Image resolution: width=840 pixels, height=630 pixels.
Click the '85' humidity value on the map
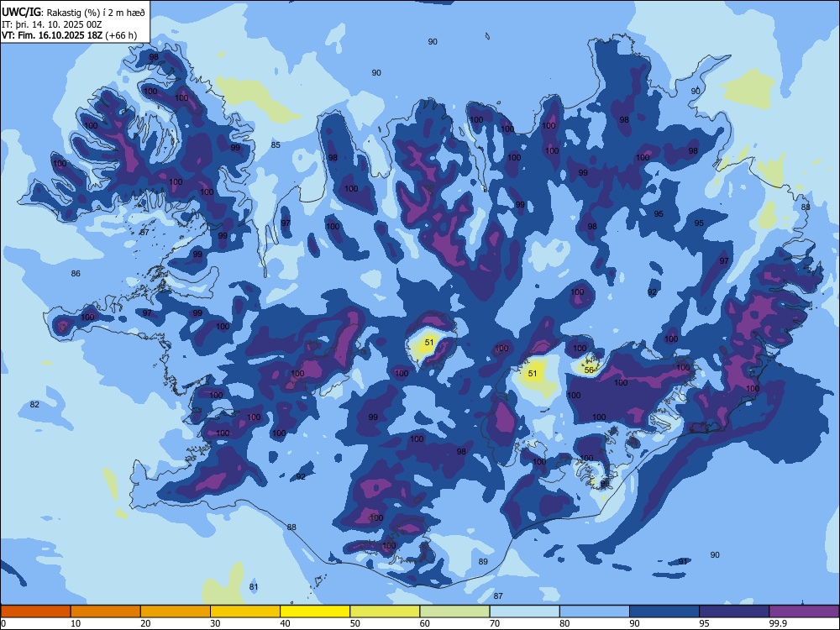pos(276,144)
